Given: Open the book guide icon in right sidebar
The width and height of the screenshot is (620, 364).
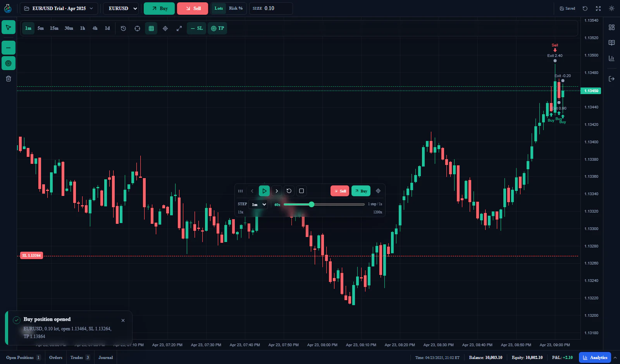Looking at the screenshot, I should (x=611, y=43).
